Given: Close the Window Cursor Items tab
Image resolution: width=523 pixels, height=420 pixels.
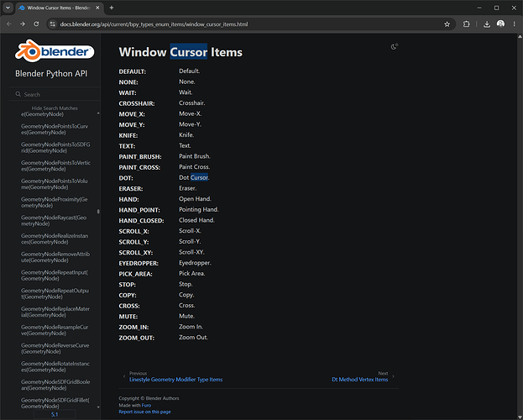Looking at the screenshot, I should [97, 8].
